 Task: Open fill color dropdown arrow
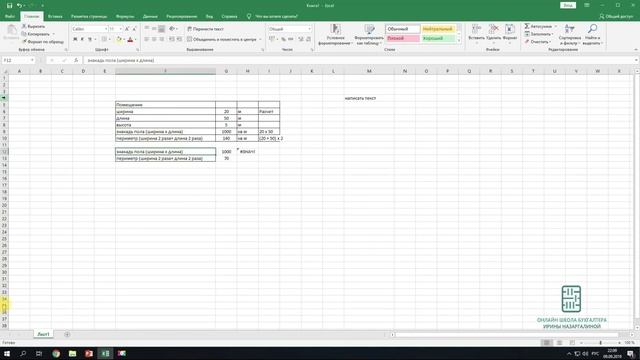click(124, 39)
